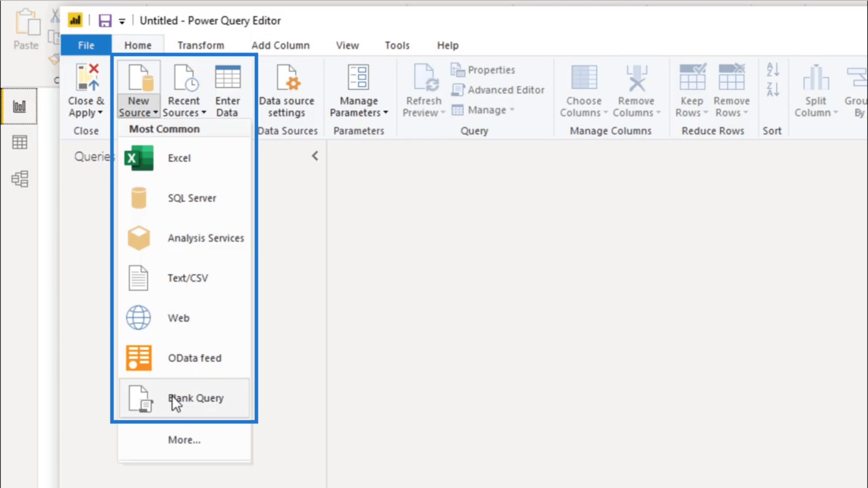Click the Enter Data table icon
This screenshot has width=868, height=488.
click(x=227, y=77)
